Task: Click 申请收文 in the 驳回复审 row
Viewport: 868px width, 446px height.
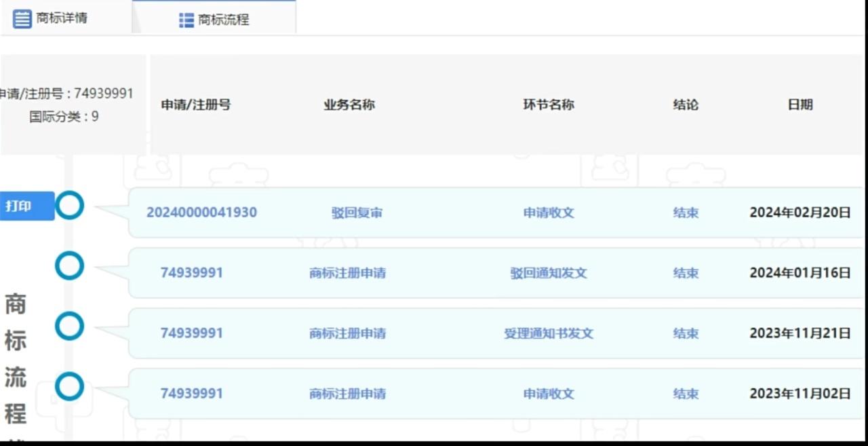Action: click(x=549, y=212)
